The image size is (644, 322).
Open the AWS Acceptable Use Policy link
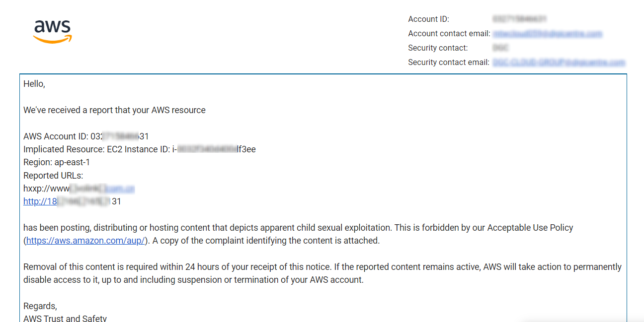click(x=85, y=241)
